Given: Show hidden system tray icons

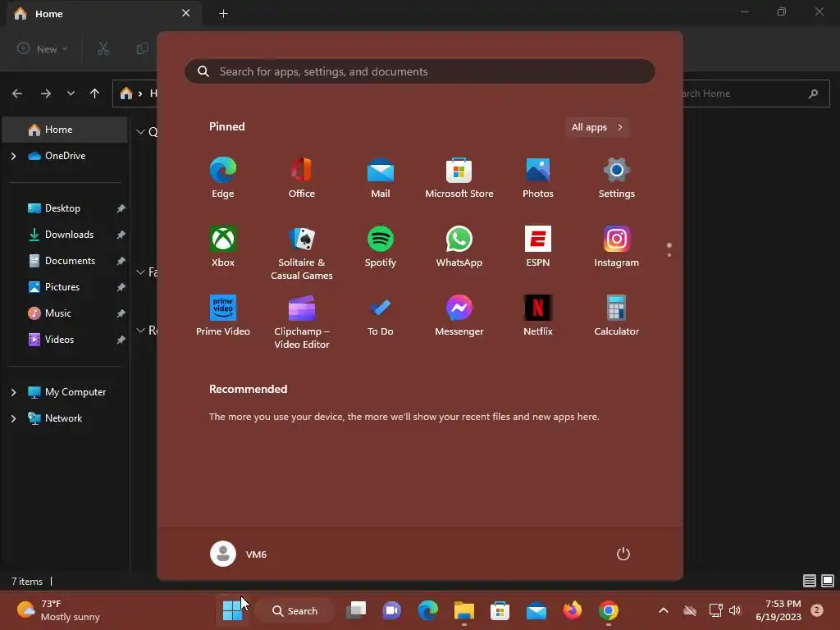Looking at the screenshot, I should tap(663, 610).
